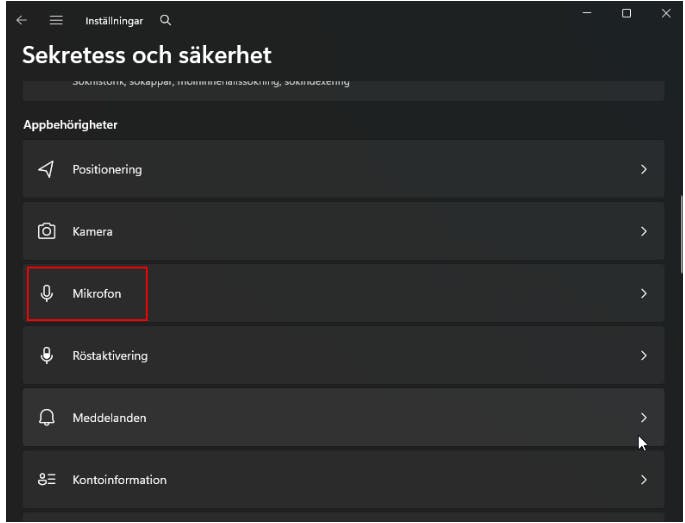
Task: Maximize the Inställningar window
Action: (626, 13)
